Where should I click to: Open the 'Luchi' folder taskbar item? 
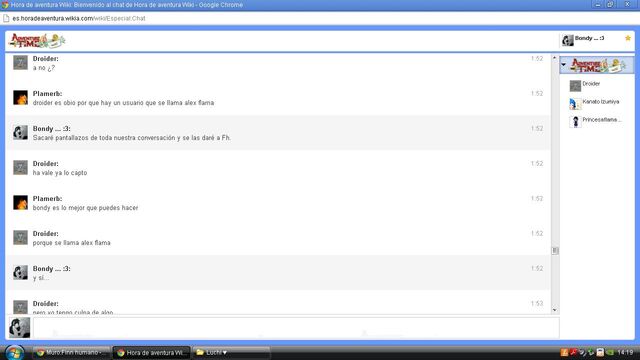231,353
